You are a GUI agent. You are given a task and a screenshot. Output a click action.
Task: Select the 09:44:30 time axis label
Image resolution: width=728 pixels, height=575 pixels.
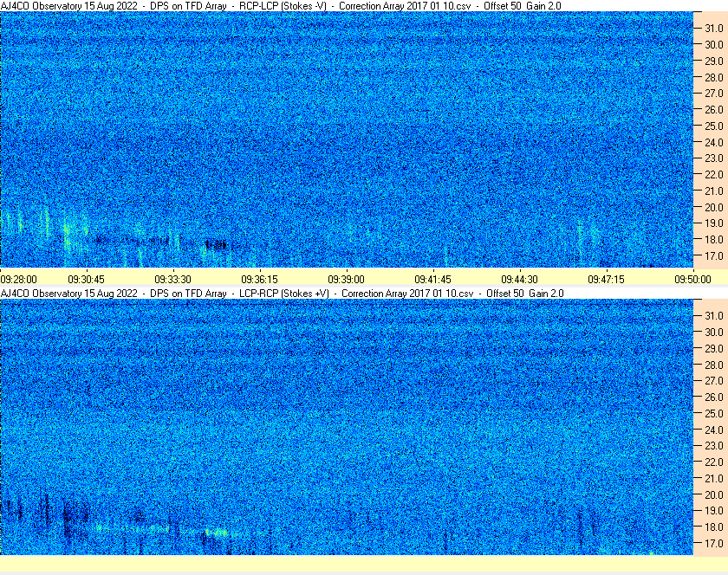pyautogui.click(x=519, y=280)
